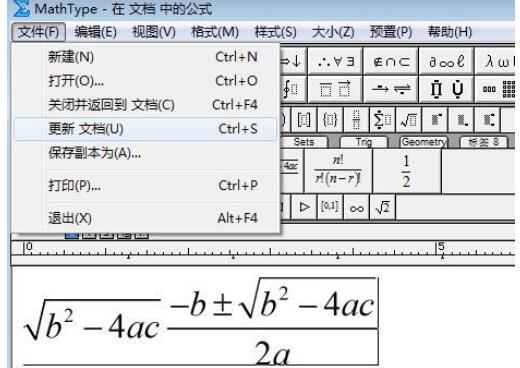Open the summation templates palette

pyautogui.click(x=383, y=120)
